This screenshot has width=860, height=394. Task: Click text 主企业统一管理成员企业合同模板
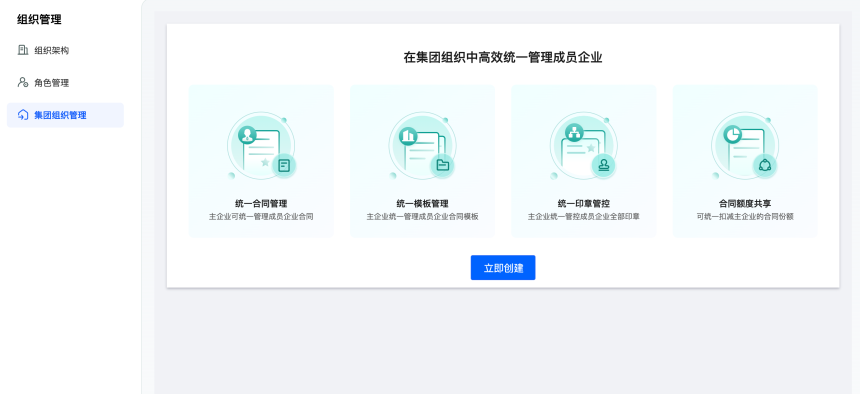tap(422, 217)
